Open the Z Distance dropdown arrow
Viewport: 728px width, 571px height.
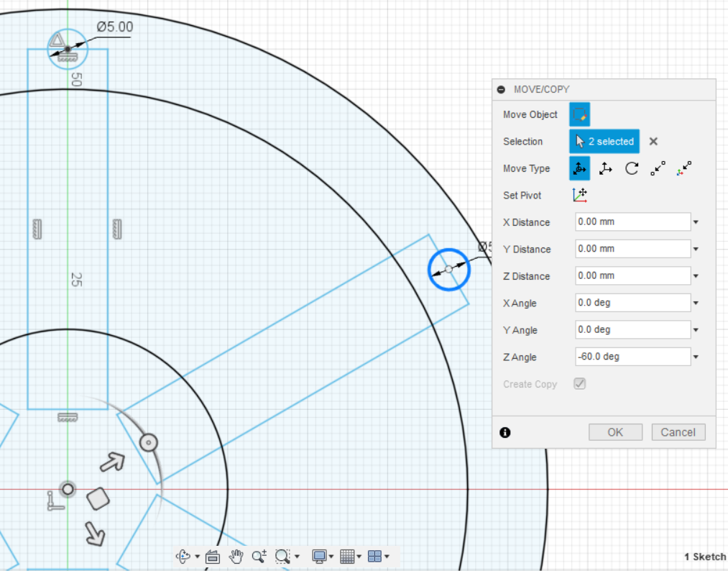(696, 276)
